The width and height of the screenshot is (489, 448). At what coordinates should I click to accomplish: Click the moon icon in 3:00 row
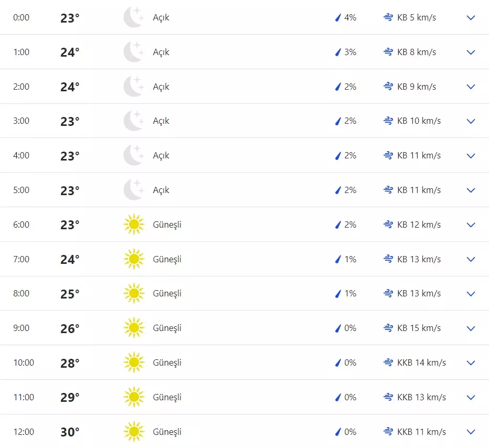click(x=133, y=121)
